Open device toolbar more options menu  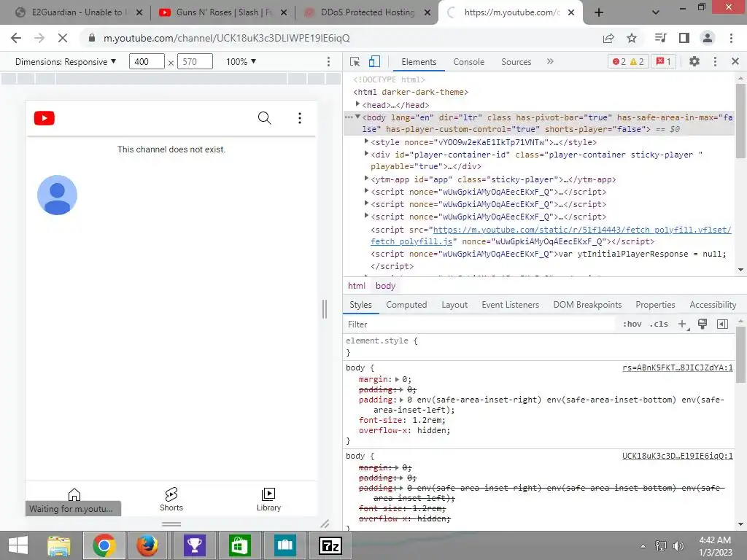pos(328,61)
